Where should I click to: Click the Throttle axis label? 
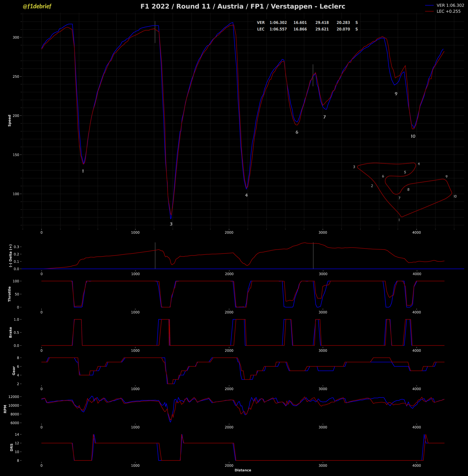[10, 294]
